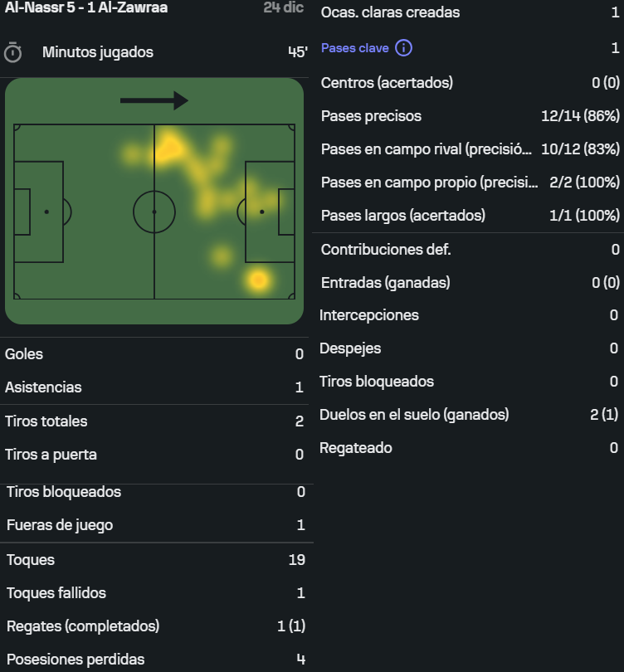The width and height of the screenshot is (624, 672).
Task: Select the Contribuciones def. row
Action: [470, 249]
